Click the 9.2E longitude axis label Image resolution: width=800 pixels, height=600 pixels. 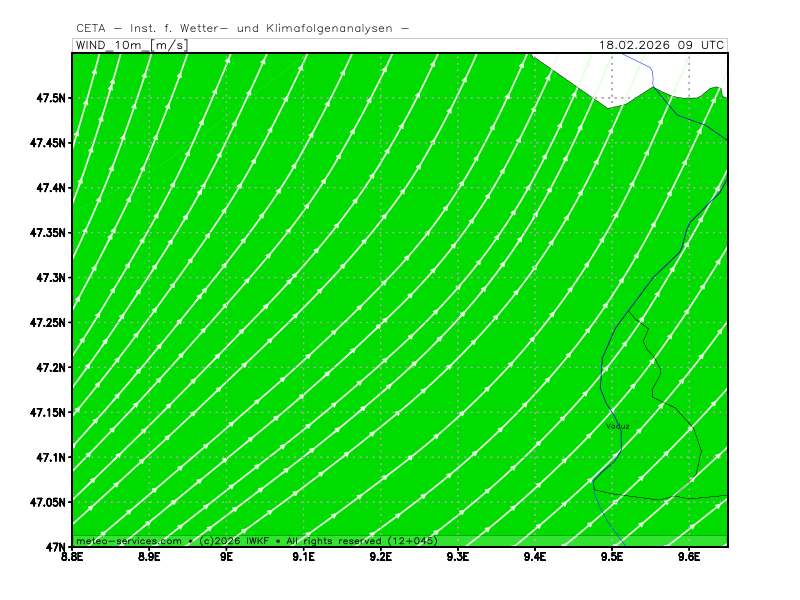380,558
